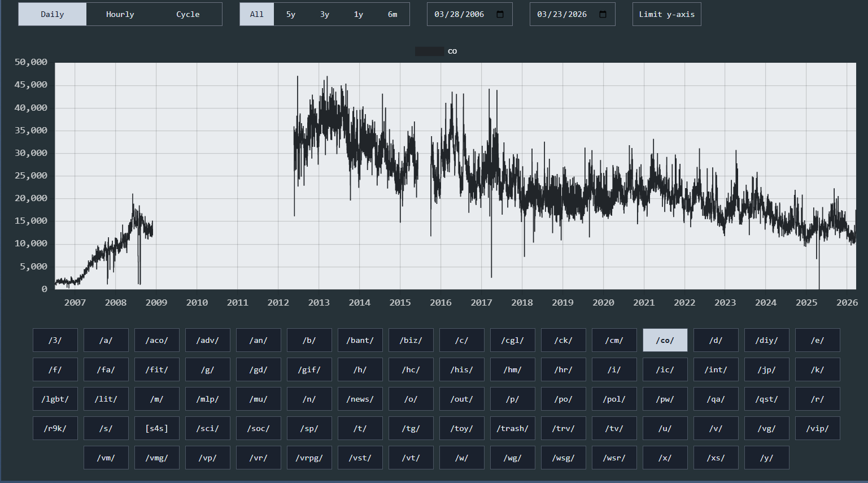Select the All time range
The height and width of the screenshot is (483, 868).
pyautogui.click(x=257, y=14)
